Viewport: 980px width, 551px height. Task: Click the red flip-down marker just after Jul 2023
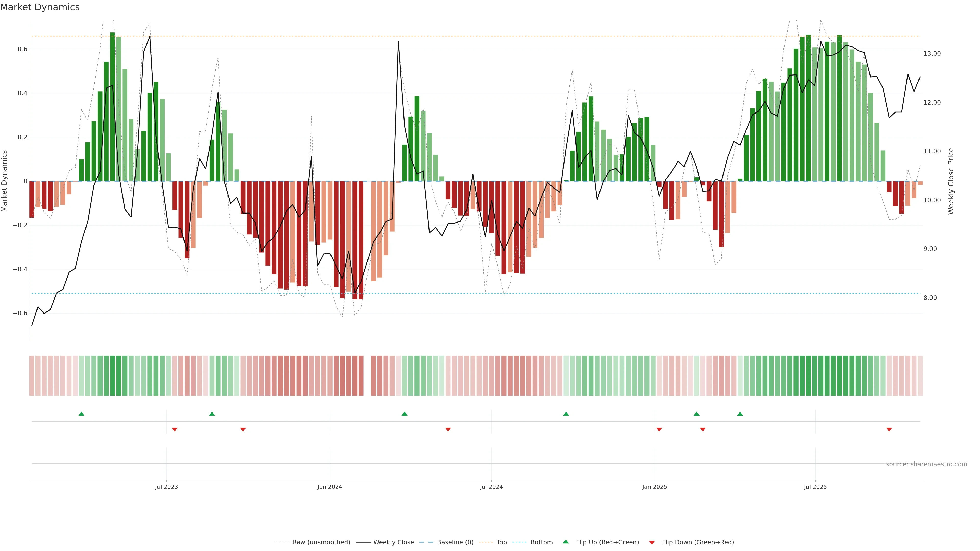click(175, 429)
